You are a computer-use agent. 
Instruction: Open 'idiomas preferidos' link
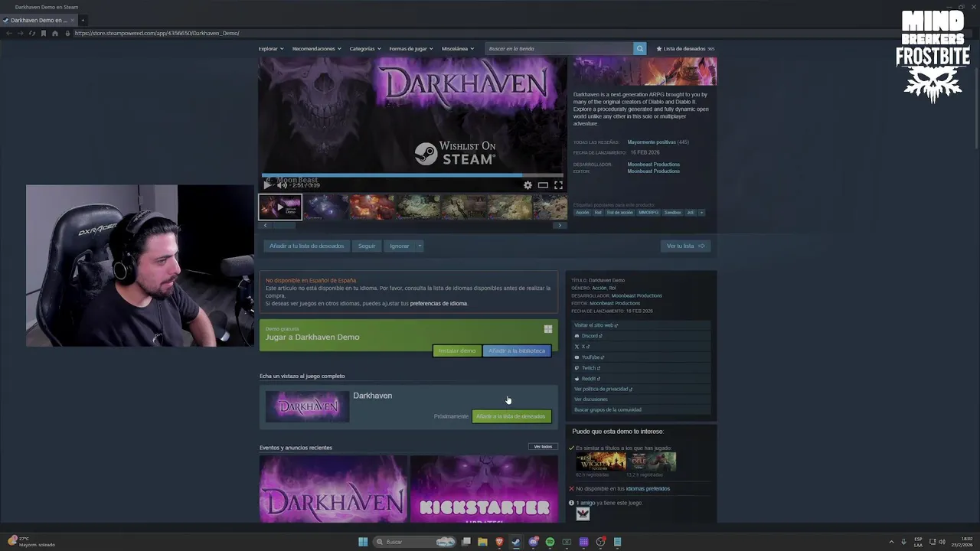[x=648, y=488]
